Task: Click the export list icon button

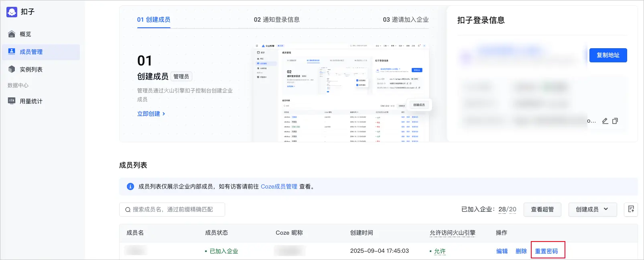Action: coord(631,209)
